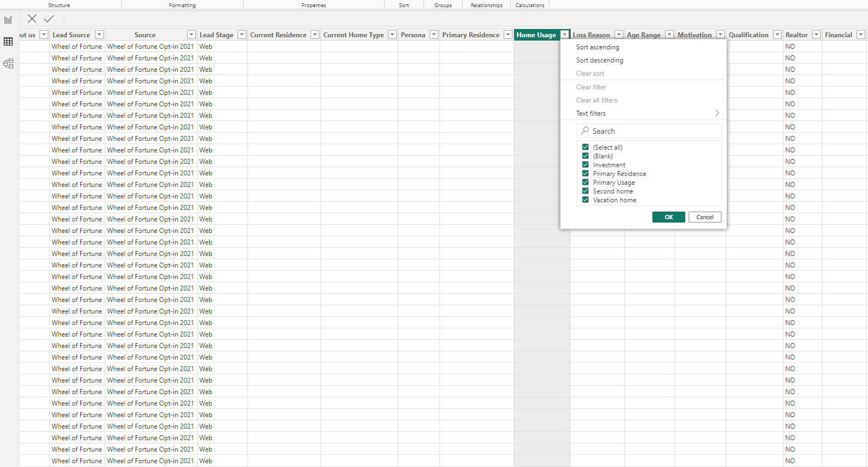This screenshot has width=868, height=467.
Task: Open the Persona column filter dropdown
Action: [x=434, y=35]
